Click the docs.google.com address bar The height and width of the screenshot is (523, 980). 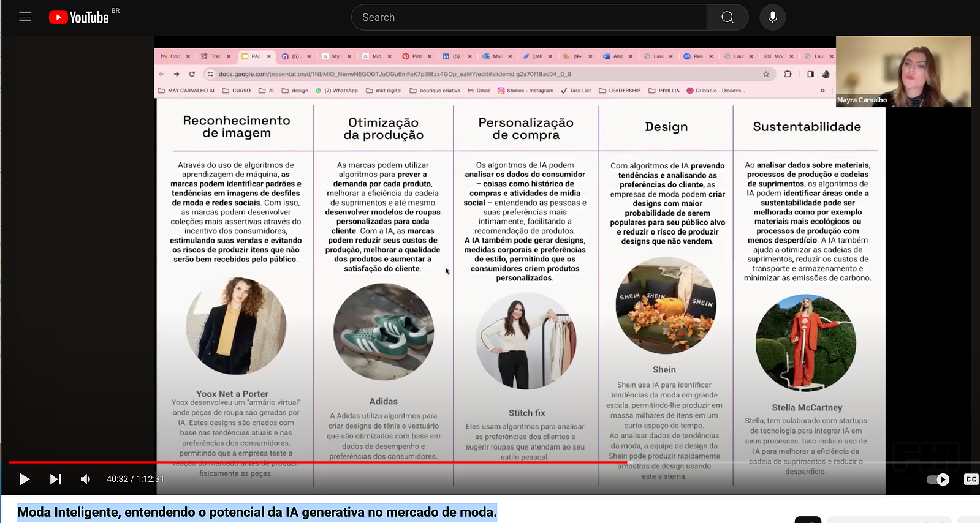[x=489, y=74]
